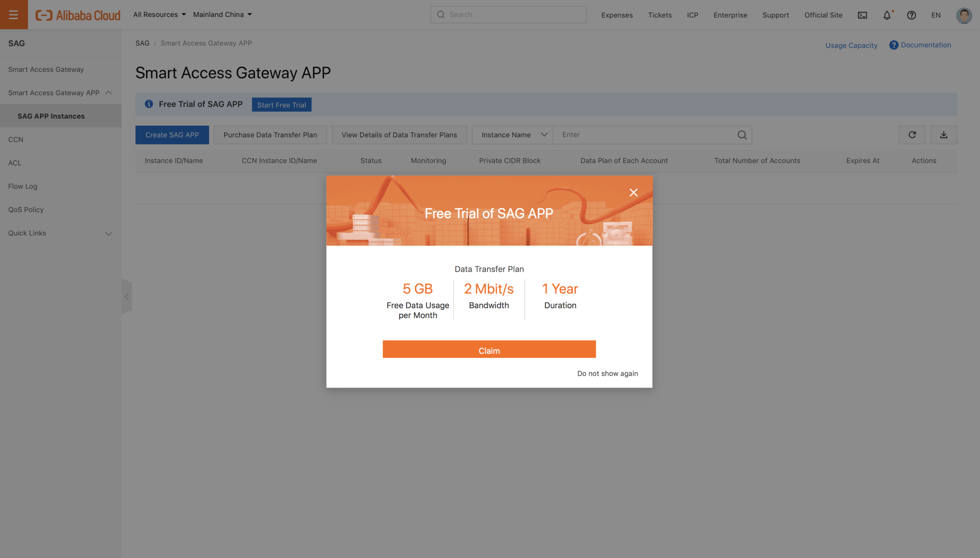Viewport: 980px width, 558px height.
Task: Click Do not show again
Action: tap(607, 373)
